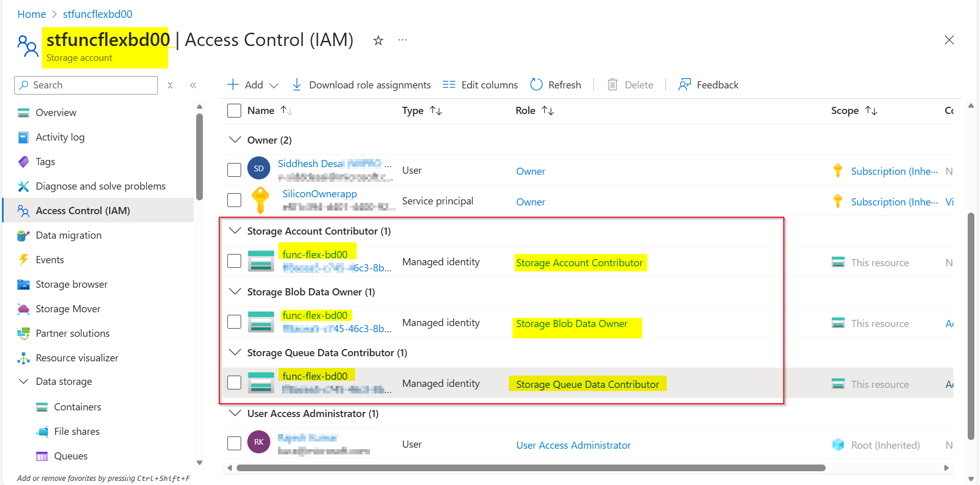Collapse the User Access Administrator group

(x=235, y=413)
